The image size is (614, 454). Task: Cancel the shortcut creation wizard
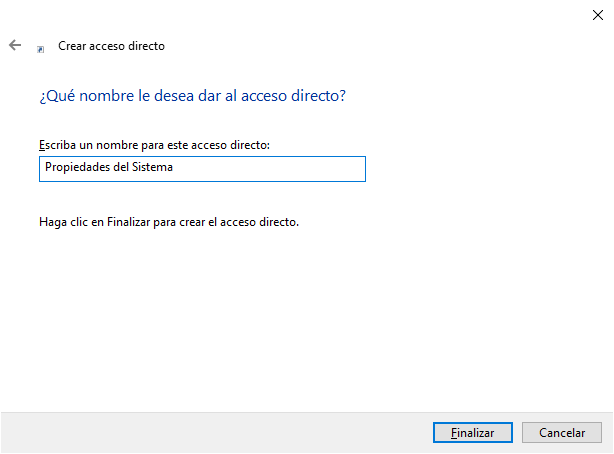click(x=562, y=433)
